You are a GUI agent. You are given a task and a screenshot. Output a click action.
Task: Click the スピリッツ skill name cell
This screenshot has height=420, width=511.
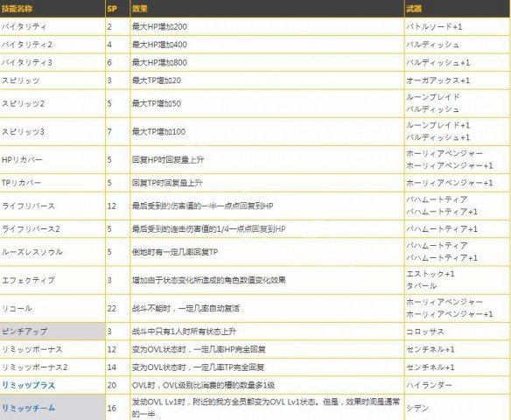52,80
